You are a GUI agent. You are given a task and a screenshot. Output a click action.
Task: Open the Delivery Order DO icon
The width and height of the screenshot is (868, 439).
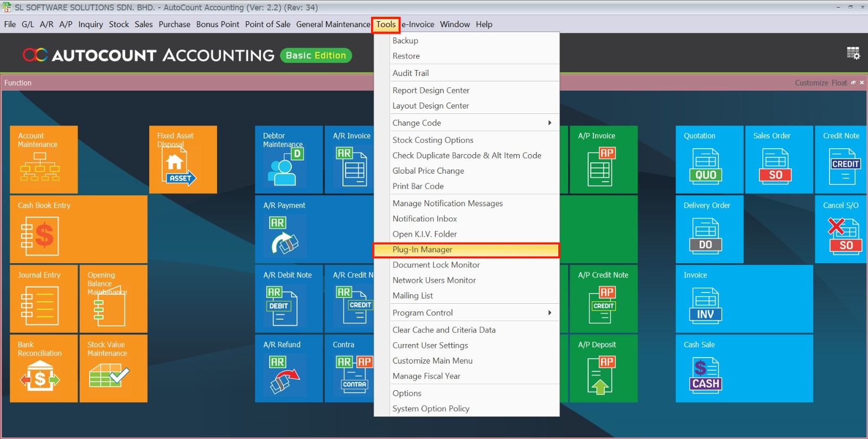tap(705, 236)
